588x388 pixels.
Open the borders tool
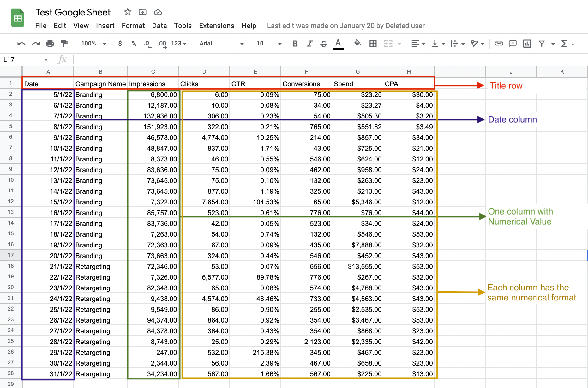pos(373,44)
